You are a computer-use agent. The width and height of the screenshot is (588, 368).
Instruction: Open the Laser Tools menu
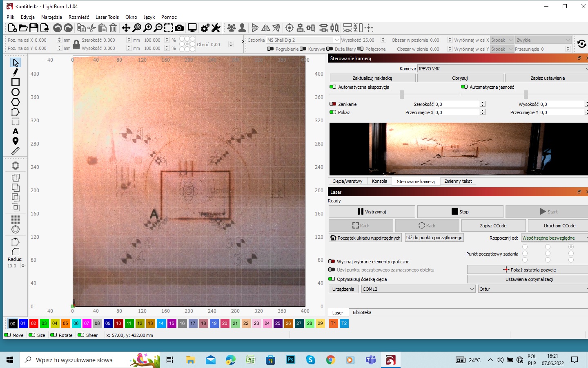pos(107,17)
